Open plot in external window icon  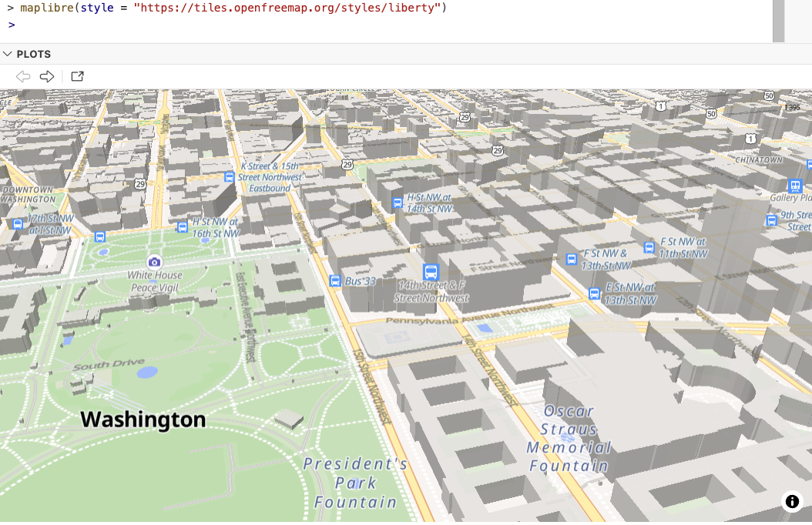[77, 76]
